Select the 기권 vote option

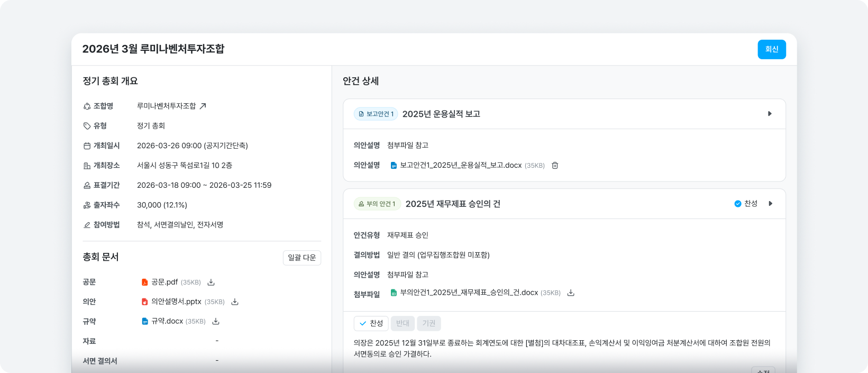[429, 323]
